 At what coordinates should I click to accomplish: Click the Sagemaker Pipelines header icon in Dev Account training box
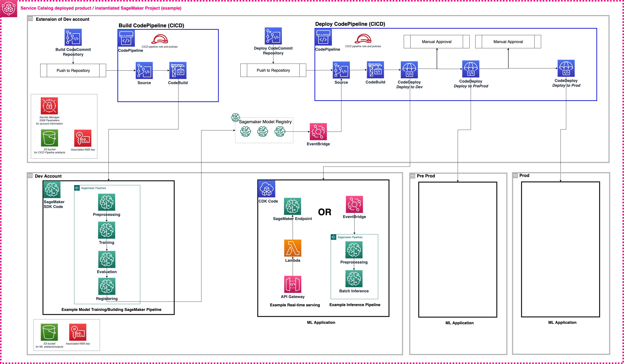[77, 188]
